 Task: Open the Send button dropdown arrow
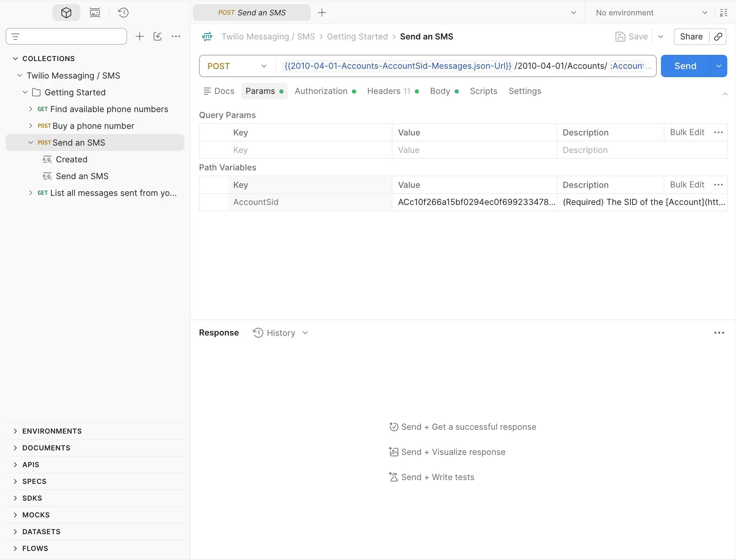719,66
